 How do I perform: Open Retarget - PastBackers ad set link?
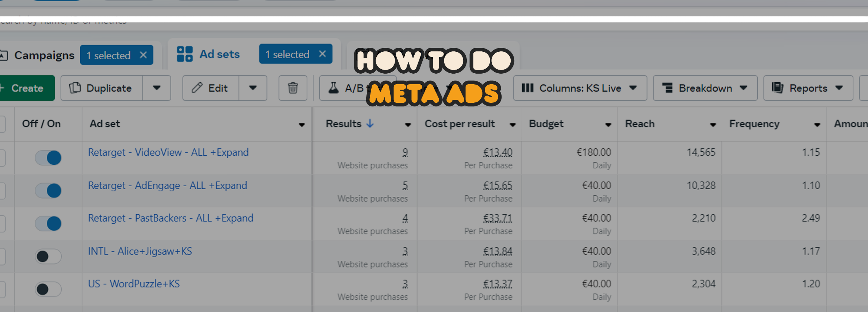point(170,218)
